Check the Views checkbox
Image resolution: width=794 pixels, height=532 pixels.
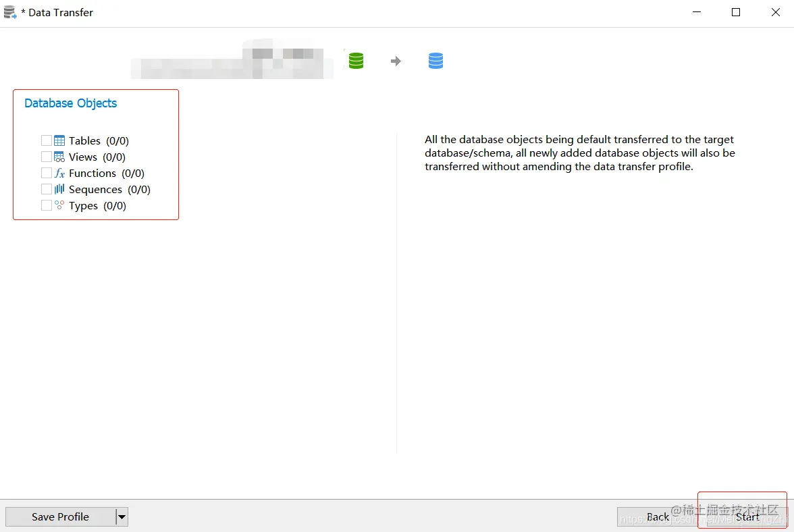46,157
